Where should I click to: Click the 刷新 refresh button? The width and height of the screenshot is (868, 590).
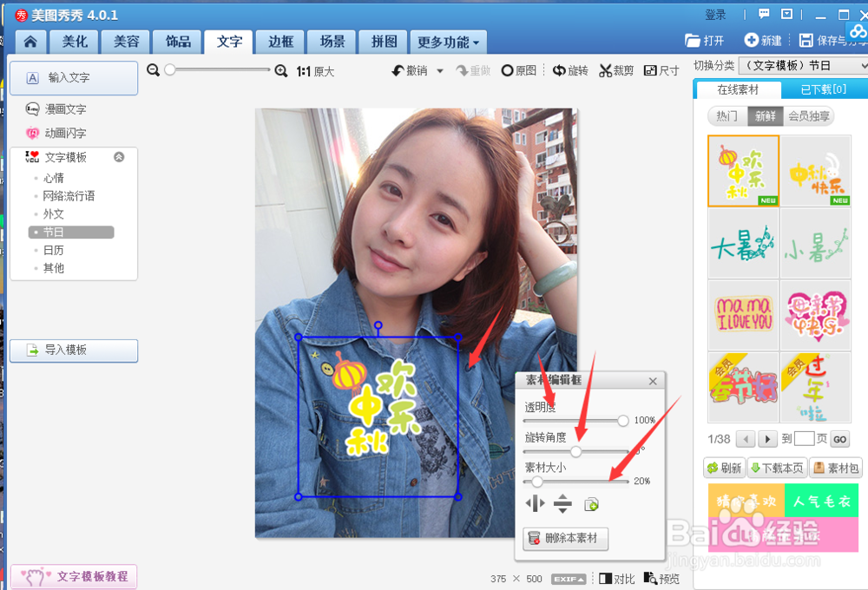[x=725, y=468]
